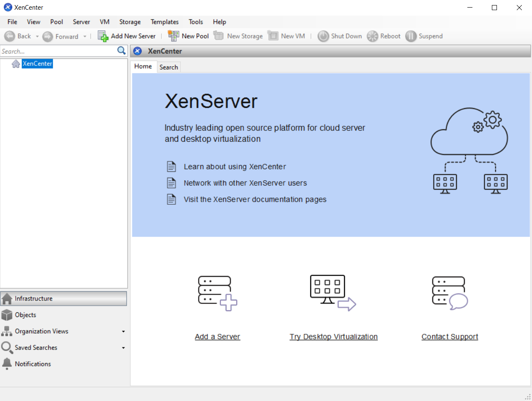Expand the Saved Searches dropdown
Image resolution: width=532 pixels, height=401 pixels.
click(x=123, y=347)
